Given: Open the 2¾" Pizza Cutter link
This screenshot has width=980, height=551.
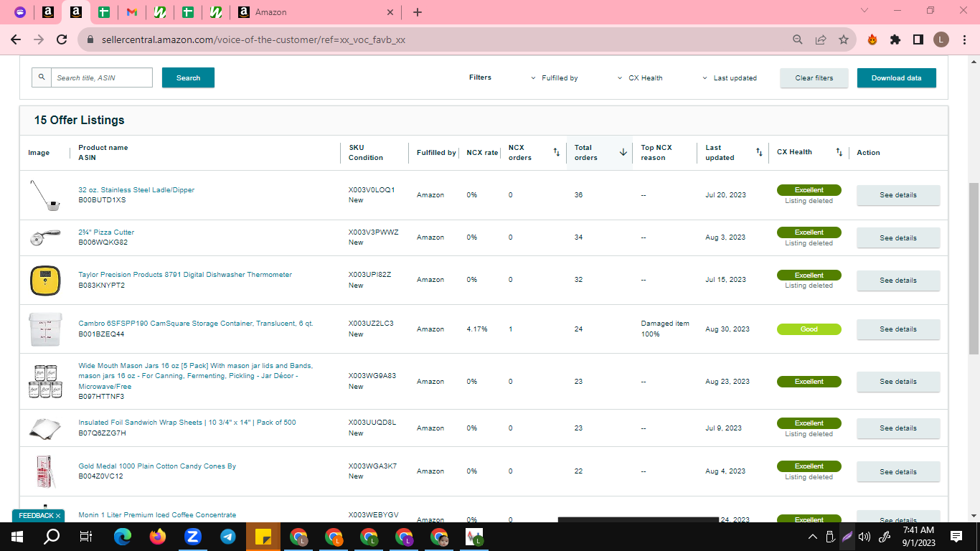Looking at the screenshot, I should pos(106,232).
